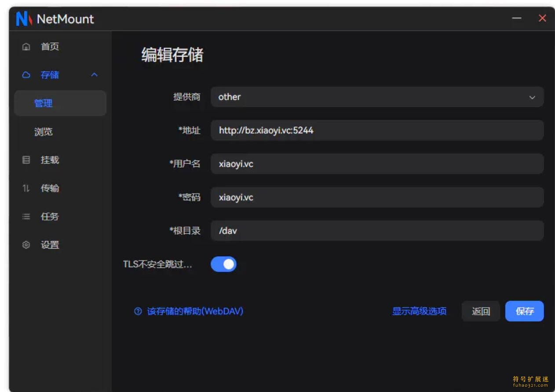Click the cloud icon beside 存储
Screen dimensions: 555x392
click(x=26, y=75)
